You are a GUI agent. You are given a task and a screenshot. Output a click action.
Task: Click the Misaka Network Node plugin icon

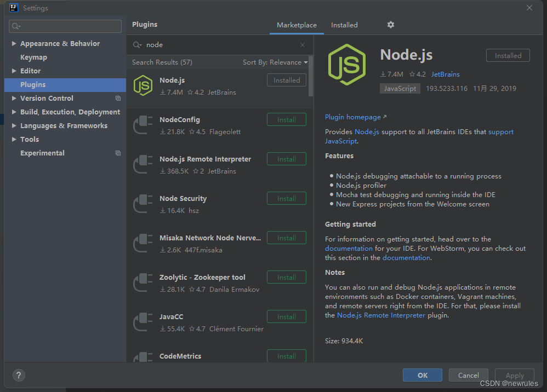143,243
